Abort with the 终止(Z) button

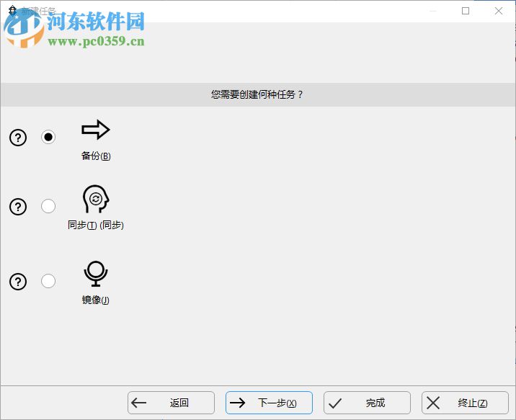[466, 403]
